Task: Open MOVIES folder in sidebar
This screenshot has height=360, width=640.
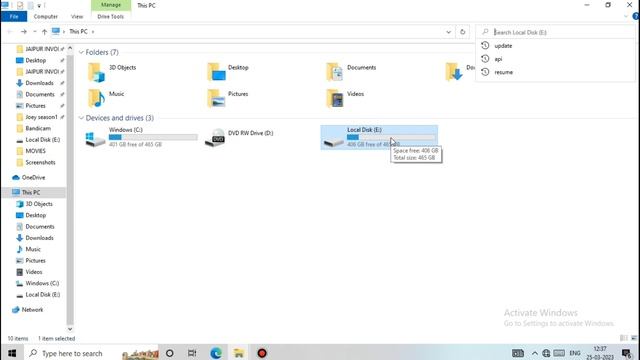Action: pyautogui.click(x=36, y=151)
